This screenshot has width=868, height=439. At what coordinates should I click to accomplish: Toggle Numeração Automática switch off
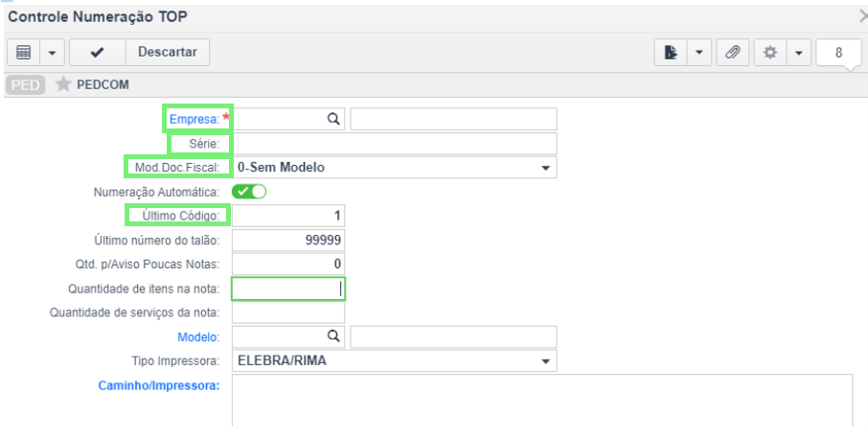pos(249,192)
